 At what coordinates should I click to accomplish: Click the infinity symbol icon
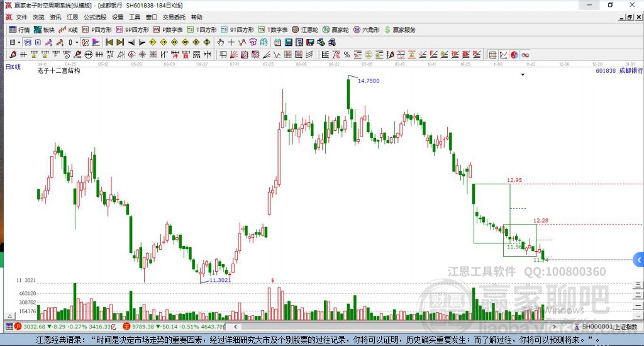click(x=525, y=55)
